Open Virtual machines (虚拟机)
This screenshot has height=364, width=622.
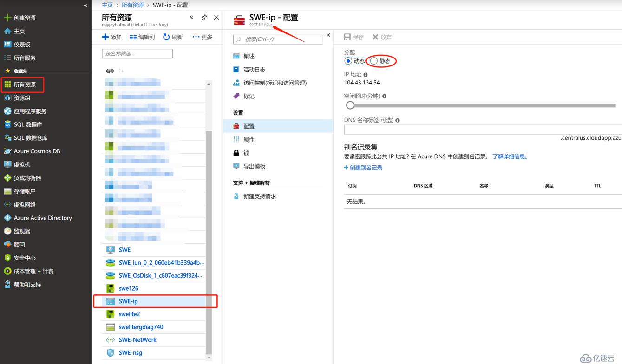point(22,164)
